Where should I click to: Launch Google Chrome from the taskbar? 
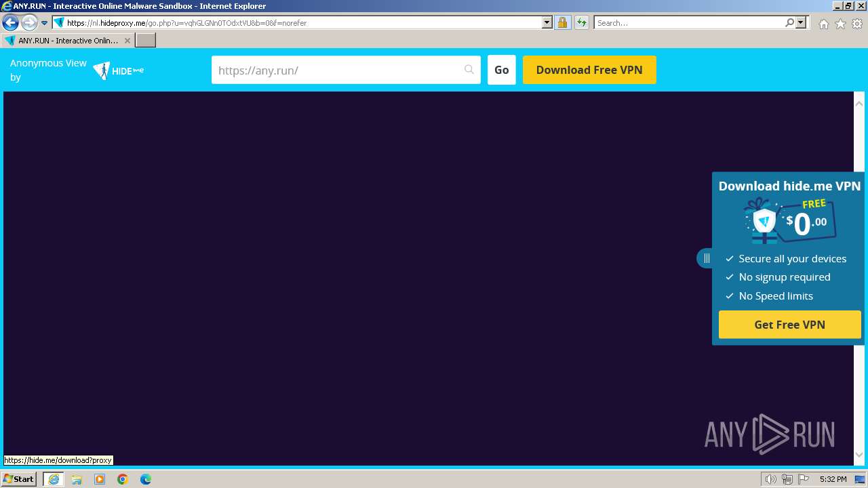click(123, 479)
